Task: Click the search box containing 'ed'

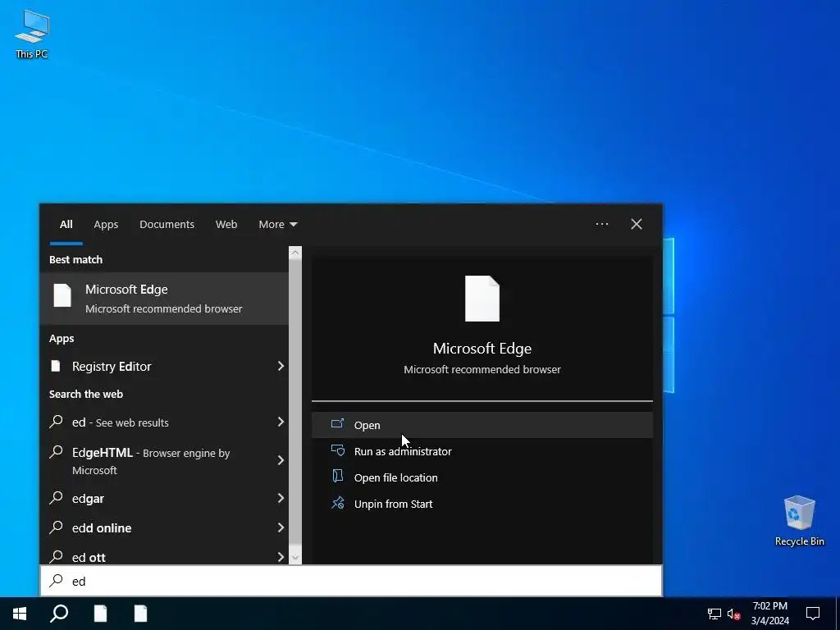Action: (351, 581)
